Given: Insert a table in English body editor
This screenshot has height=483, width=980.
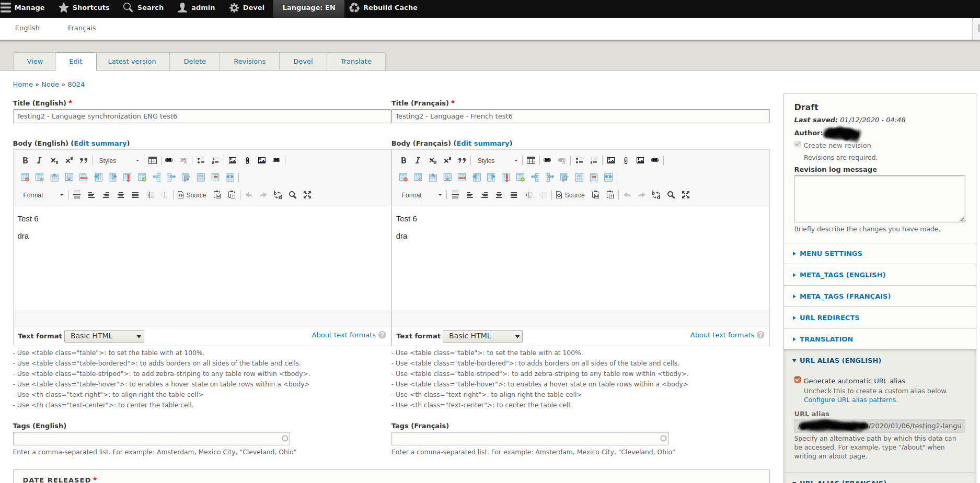Looking at the screenshot, I should tap(153, 160).
